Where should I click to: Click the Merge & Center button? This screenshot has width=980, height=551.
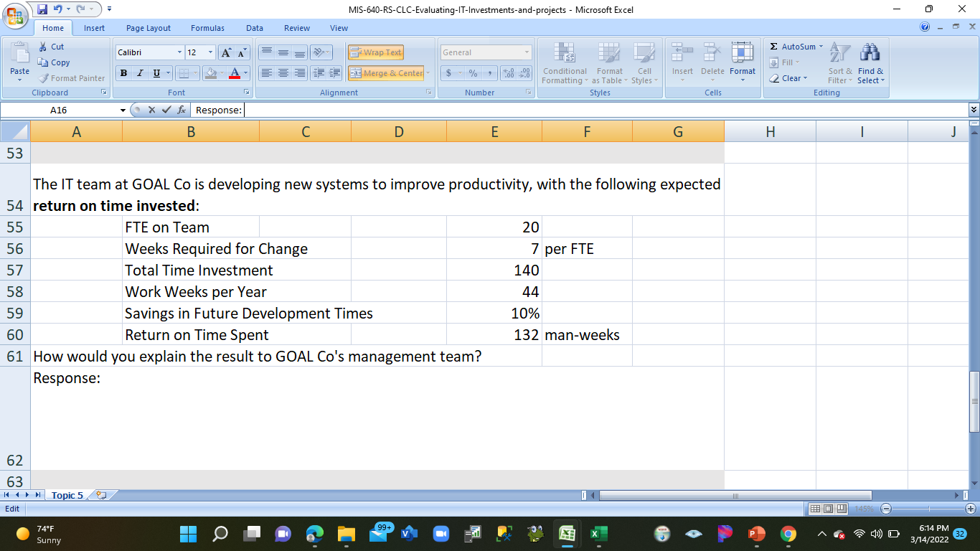(387, 73)
